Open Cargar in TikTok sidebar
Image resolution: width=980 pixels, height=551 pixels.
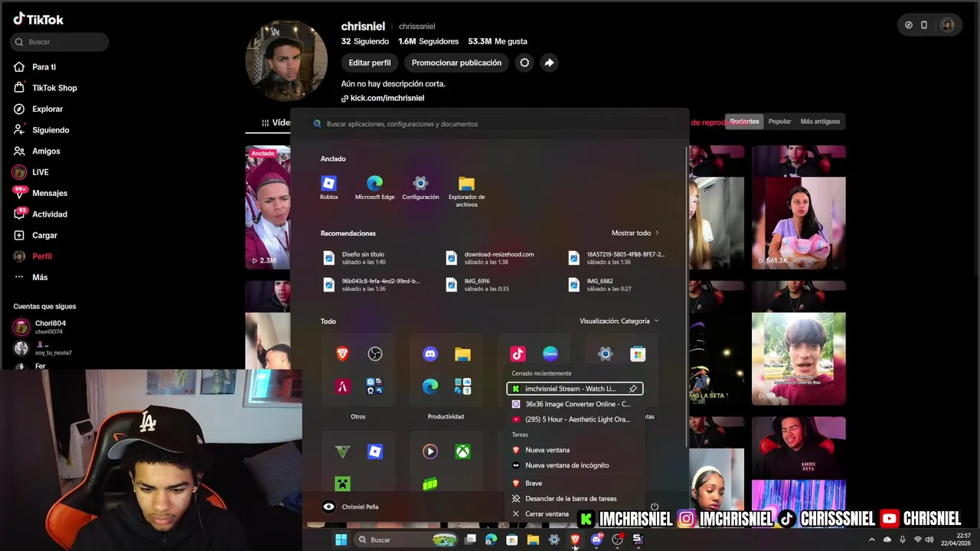pos(44,236)
